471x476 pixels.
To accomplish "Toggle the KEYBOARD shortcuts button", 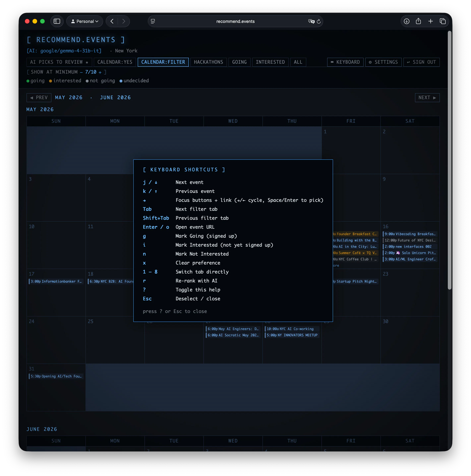I will point(345,62).
